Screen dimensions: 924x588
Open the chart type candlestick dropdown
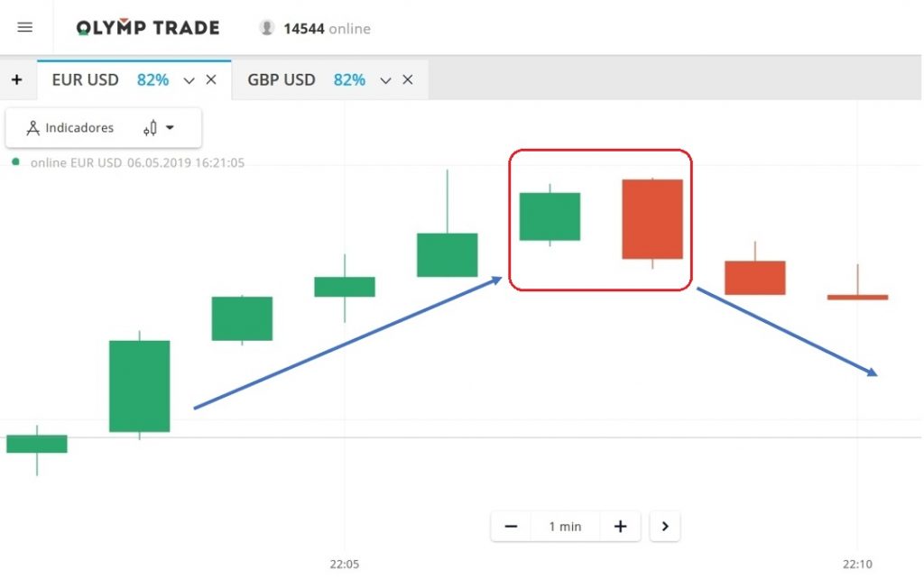point(159,128)
